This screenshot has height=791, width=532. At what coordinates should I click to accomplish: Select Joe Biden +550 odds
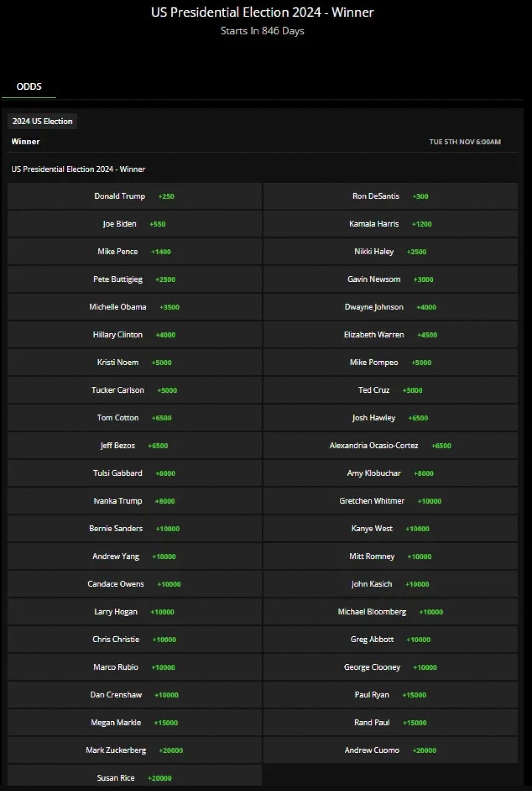[134, 224]
